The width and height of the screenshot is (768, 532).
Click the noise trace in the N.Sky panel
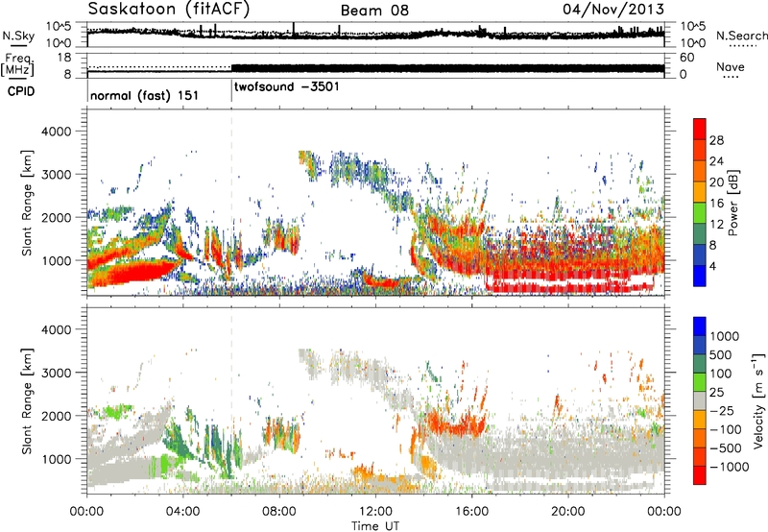pyautogui.click(x=375, y=35)
